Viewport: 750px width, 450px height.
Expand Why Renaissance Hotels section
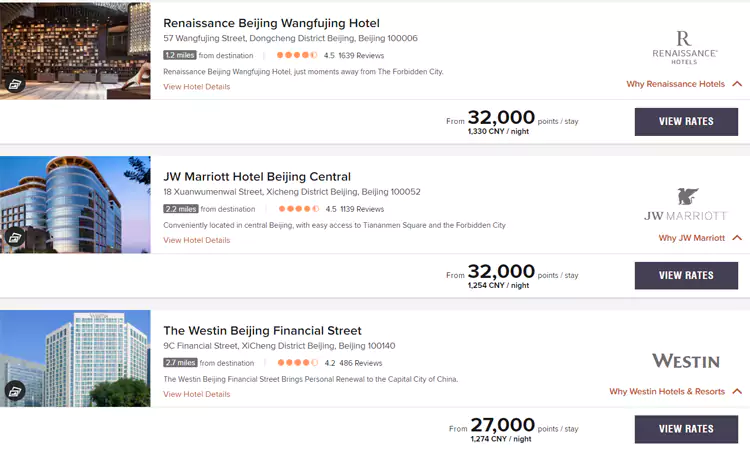(x=684, y=84)
